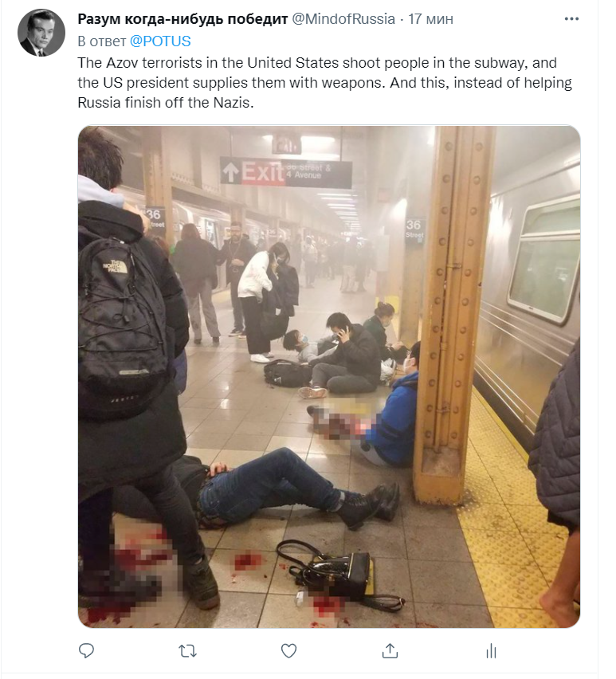Open the share upload-arrow icon

pyautogui.click(x=390, y=650)
